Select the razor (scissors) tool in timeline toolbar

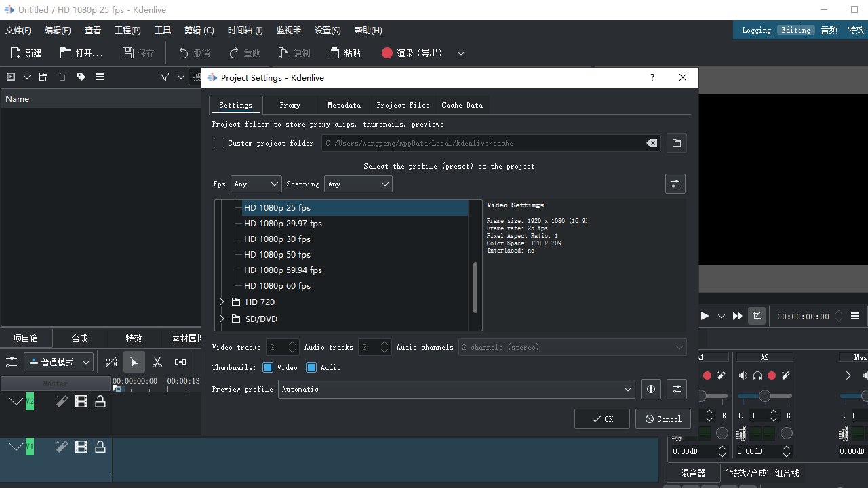pos(157,363)
